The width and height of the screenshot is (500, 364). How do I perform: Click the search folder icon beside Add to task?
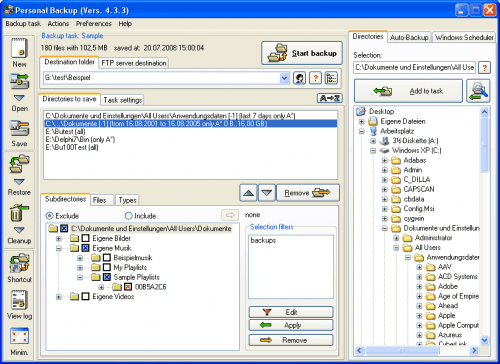tap(478, 91)
